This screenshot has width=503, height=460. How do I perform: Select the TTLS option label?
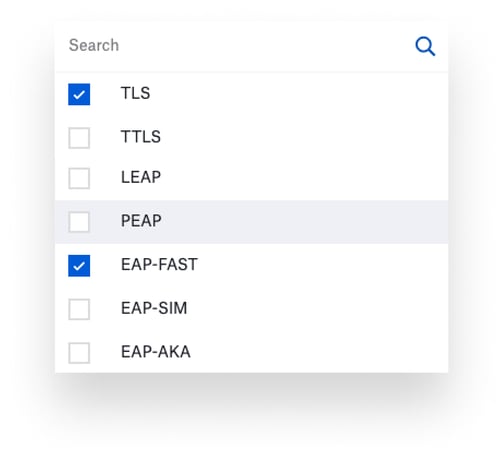[x=141, y=137]
